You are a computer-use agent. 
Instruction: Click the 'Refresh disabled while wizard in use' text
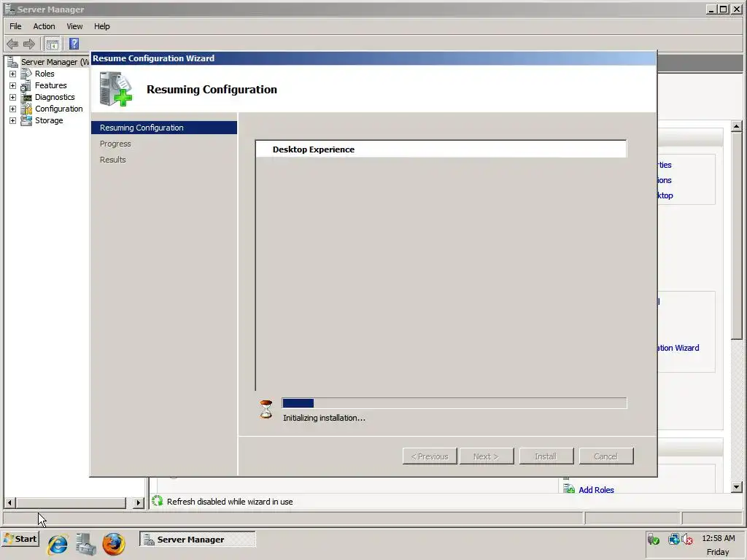pyautogui.click(x=230, y=502)
